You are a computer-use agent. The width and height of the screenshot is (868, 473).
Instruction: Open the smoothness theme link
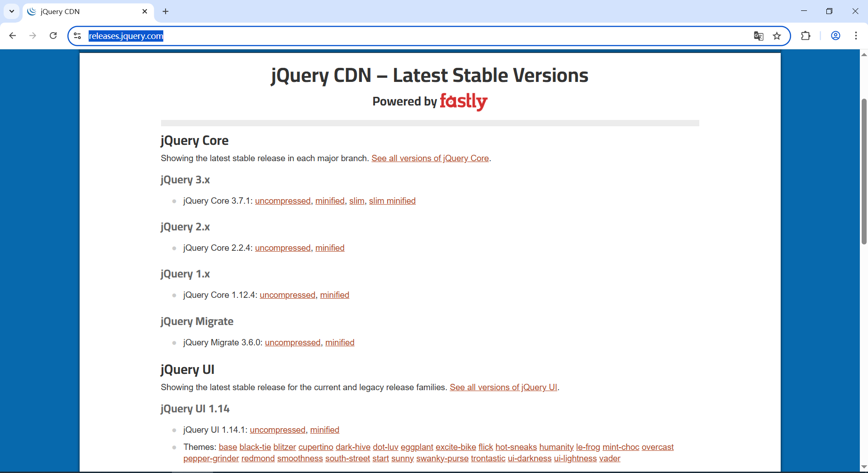300,459
